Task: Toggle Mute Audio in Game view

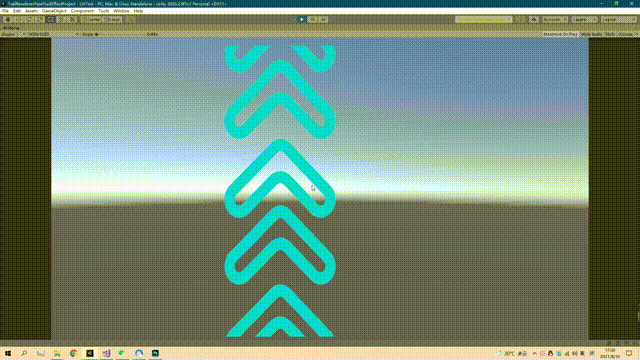Action: tap(591, 34)
